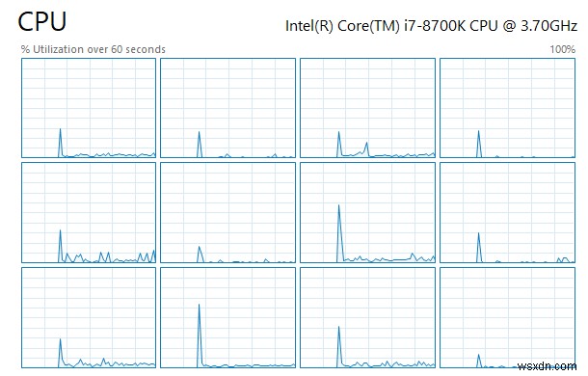Click the 100% axis label
Viewport: 588px width, 376px height.
pos(562,49)
